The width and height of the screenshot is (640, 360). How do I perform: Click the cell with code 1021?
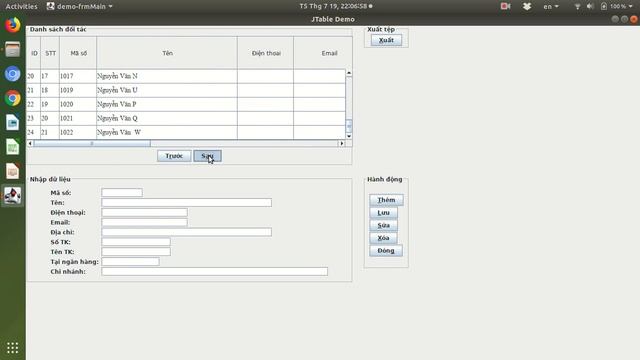pos(78,118)
